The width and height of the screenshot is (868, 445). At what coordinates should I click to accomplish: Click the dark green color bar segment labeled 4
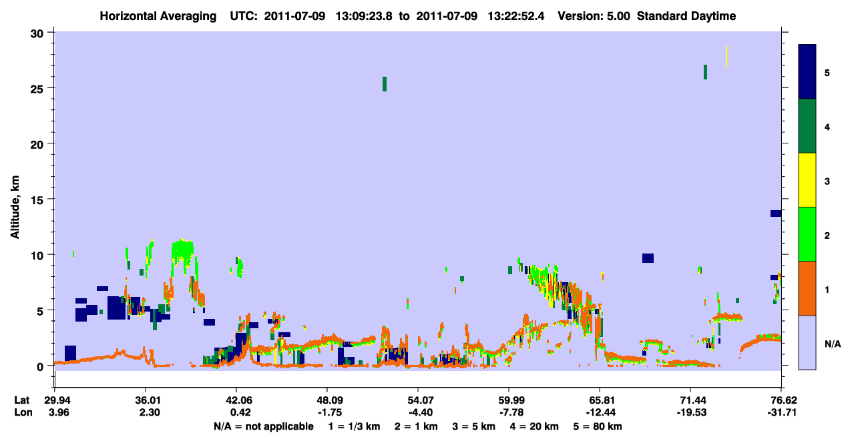[x=807, y=125]
